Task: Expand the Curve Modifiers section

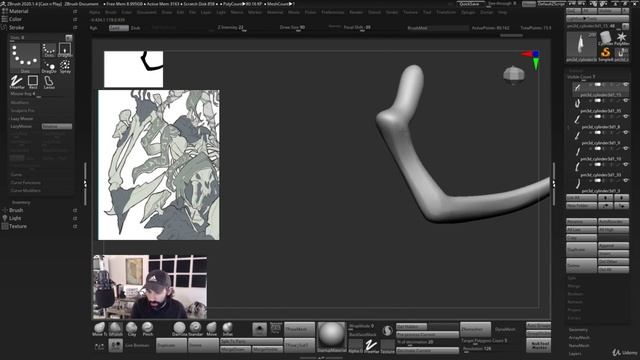Action: tap(25, 191)
